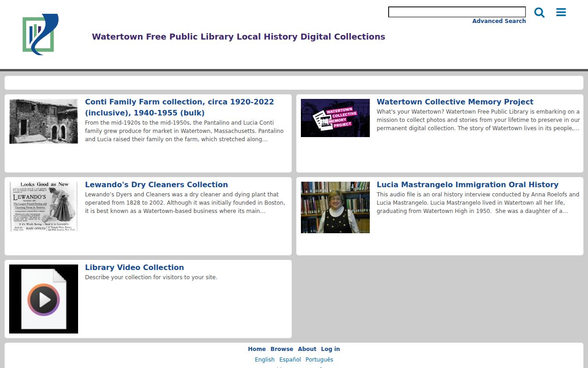Viewport: 588px width, 368px height.
Task: Click the Watertown Free Public Library site title
Action: 238,37
